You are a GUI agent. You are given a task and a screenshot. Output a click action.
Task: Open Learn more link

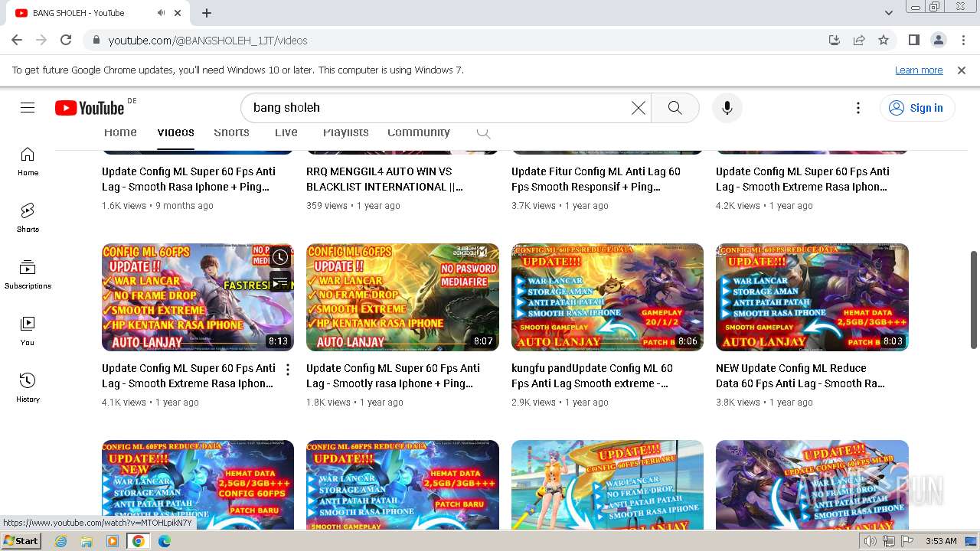[918, 70]
